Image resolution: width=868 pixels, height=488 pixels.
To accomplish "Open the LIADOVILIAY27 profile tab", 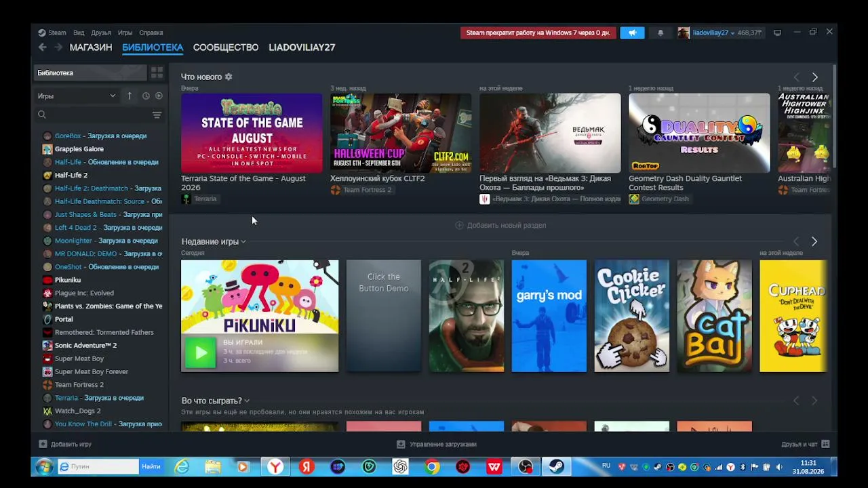I will (x=302, y=47).
